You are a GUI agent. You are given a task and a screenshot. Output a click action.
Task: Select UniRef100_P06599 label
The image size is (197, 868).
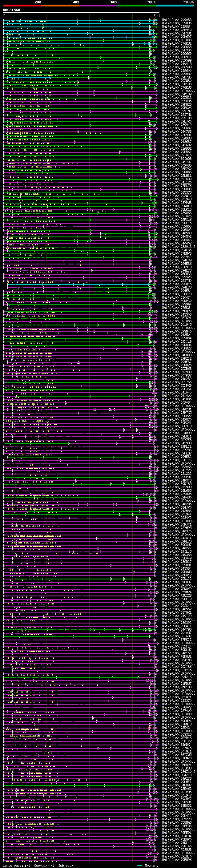[177, 67]
